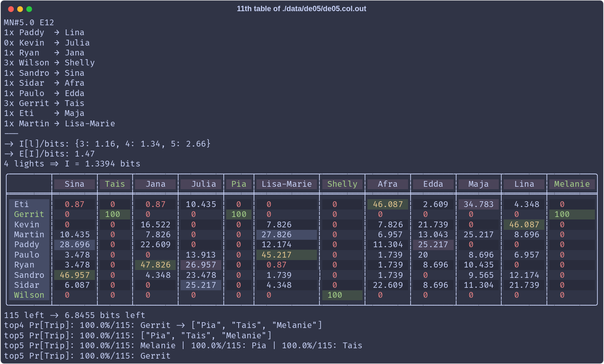This screenshot has width=604, height=364.
Task: Select the Shelly column header
Action: click(342, 184)
